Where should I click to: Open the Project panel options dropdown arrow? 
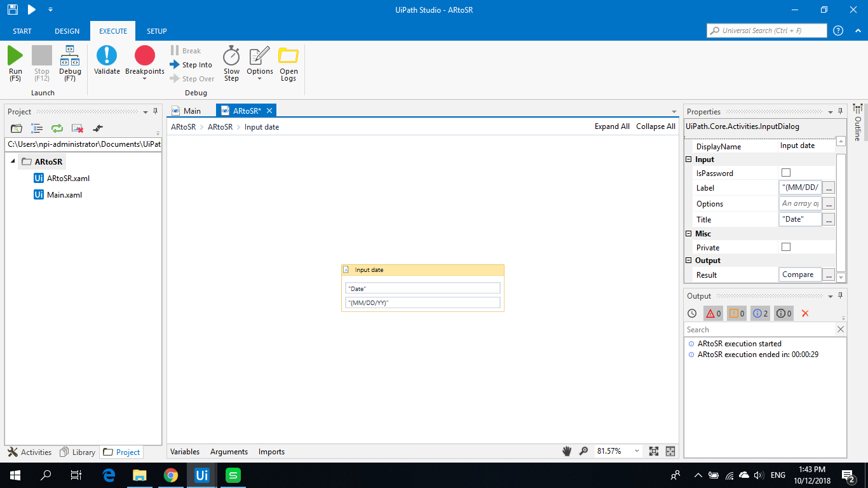[x=146, y=112]
